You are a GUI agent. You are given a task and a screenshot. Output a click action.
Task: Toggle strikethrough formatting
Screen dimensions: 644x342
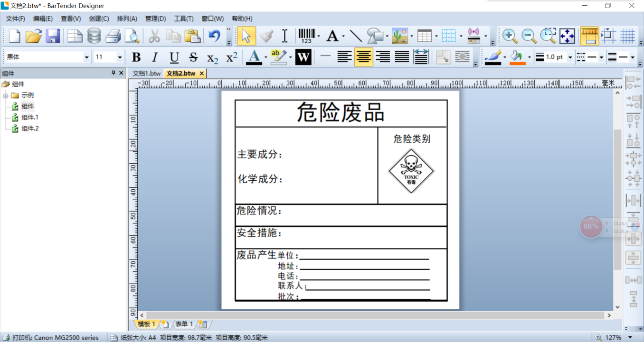[193, 57]
